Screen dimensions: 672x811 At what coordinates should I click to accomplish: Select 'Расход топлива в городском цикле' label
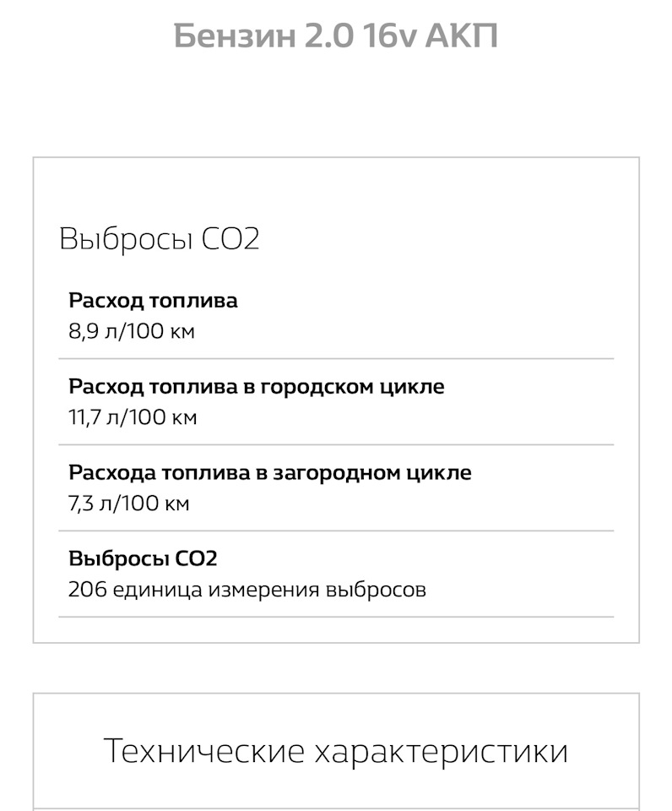click(x=256, y=387)
